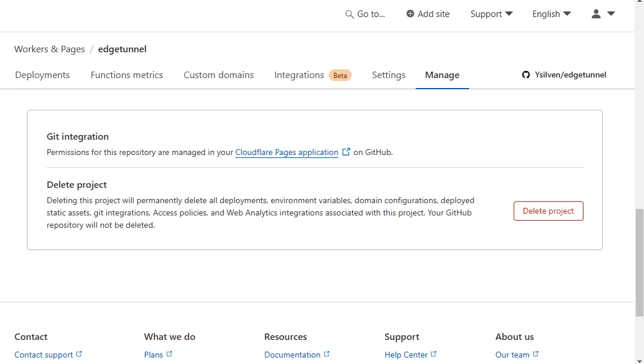Viewport: 644px width, 364px height.
Task: Click the Beta badge
Action: click(x=340, y=76)
